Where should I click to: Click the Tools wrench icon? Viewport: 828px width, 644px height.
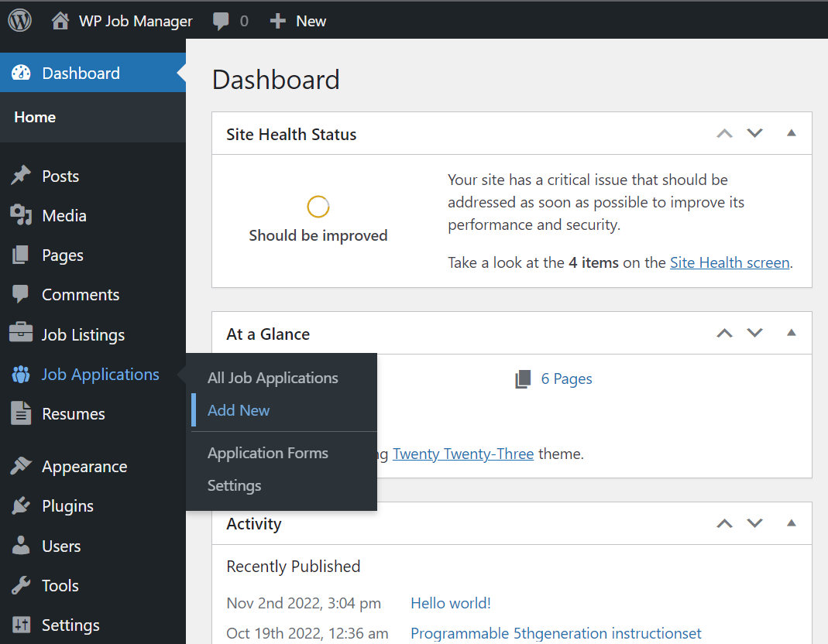pyautogui.click(x=21, y=585)
